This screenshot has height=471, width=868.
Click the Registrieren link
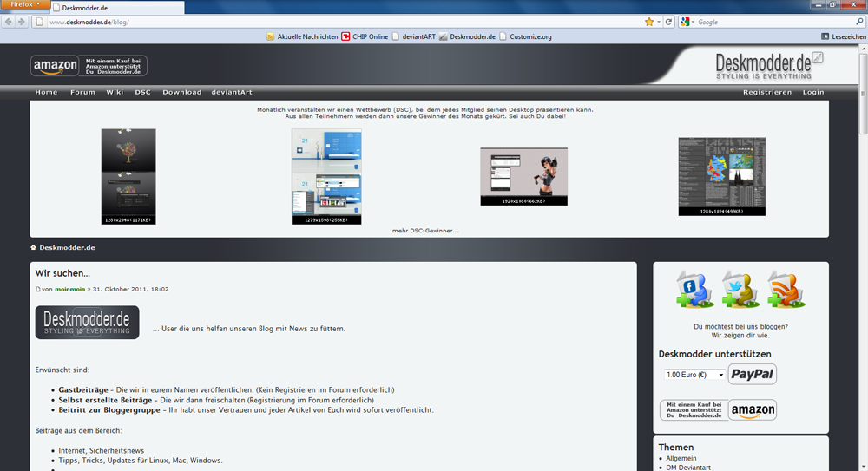click(x=767, y=93)
